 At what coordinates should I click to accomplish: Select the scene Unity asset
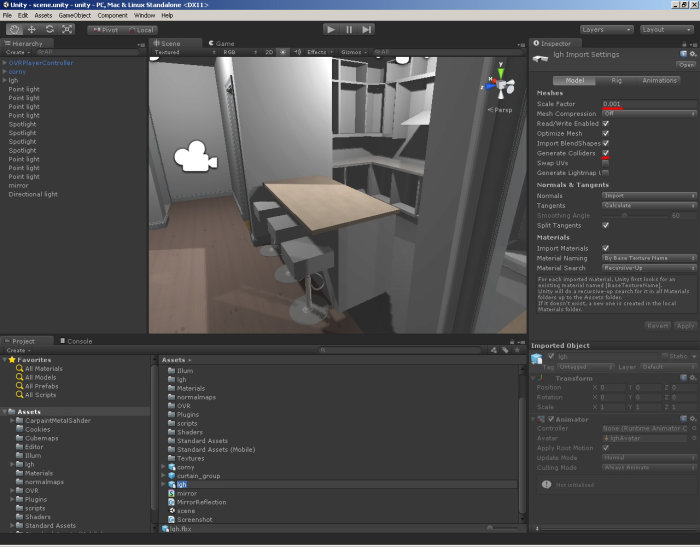[x=186, y=511]
